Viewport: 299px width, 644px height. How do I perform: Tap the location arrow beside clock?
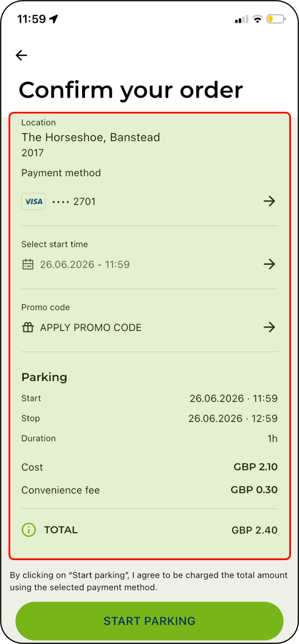pos(54,19)
